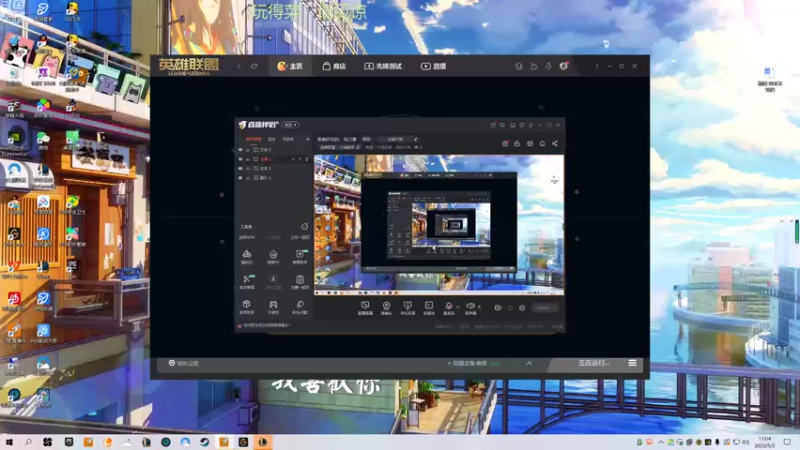Image resolution: width=800 pixels, height=450 pixels.
Task: Click the download icon in League header
Action: point(548,66)
